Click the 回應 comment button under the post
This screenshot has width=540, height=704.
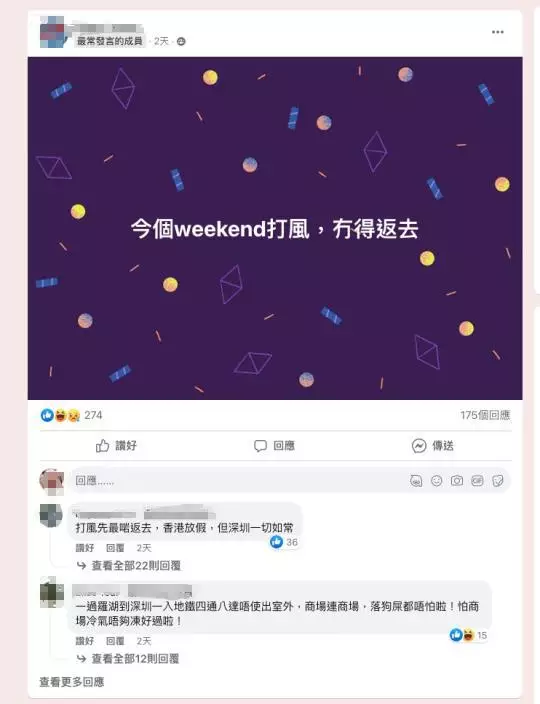click(275, 445)
